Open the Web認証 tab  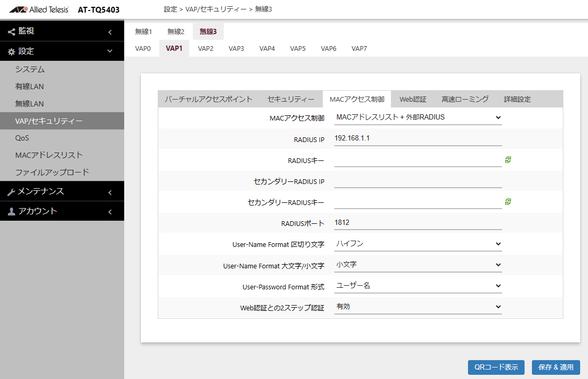point(413,99)
